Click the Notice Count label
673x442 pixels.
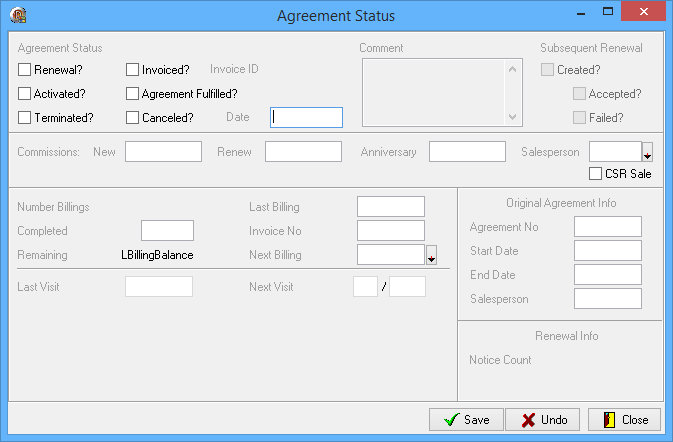pos(500,360)
